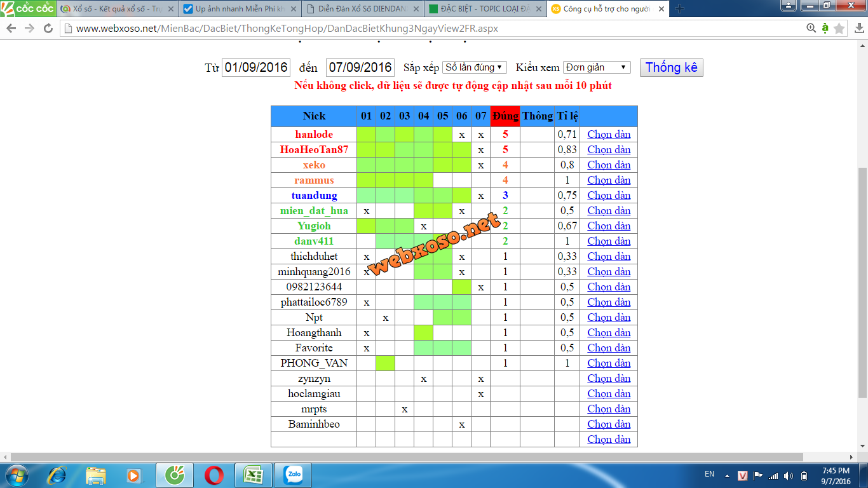Launch Excel from the taskbar
Viewport: 868px width, 488px height.
coord(253,475)
